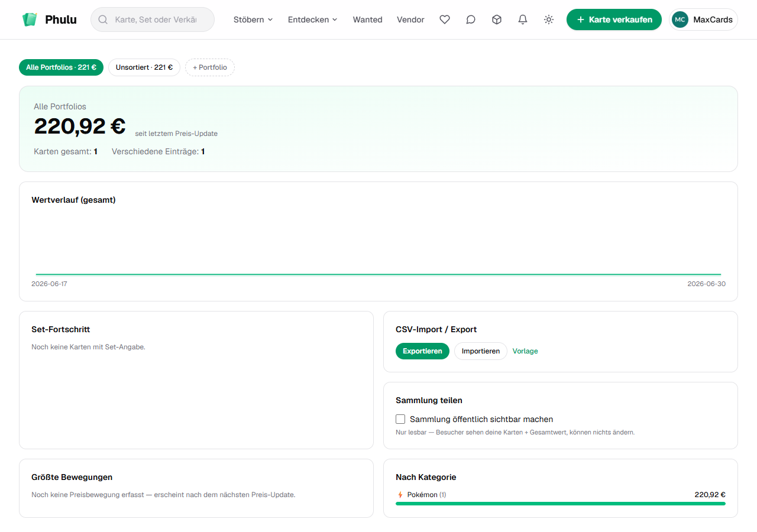Open the MaxCards account menu
This screenshot has height=532, width=757.
(x=703, y=20)
